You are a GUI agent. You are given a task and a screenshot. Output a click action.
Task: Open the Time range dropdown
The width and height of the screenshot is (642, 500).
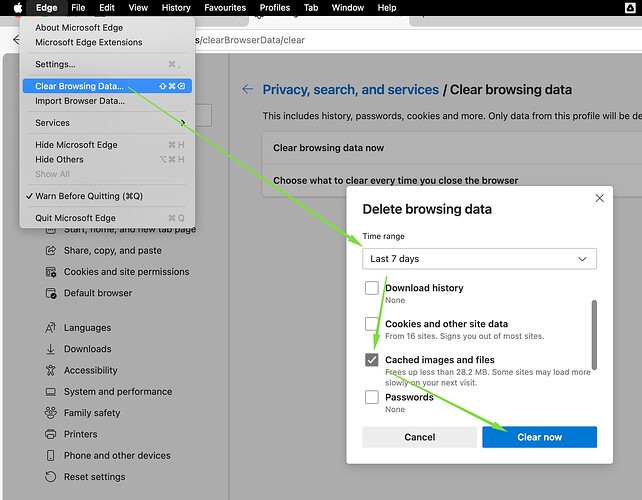click(x=479, y=259)
